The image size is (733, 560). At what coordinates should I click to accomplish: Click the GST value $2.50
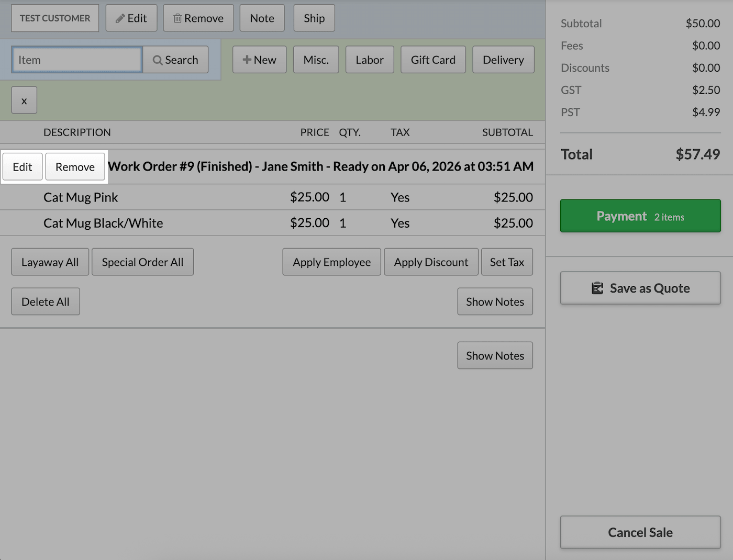706,90
